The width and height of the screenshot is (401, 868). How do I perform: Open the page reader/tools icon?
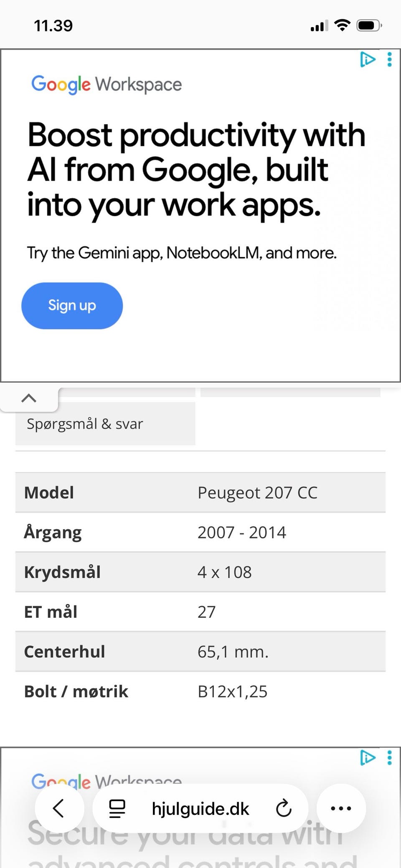point(117,808)
